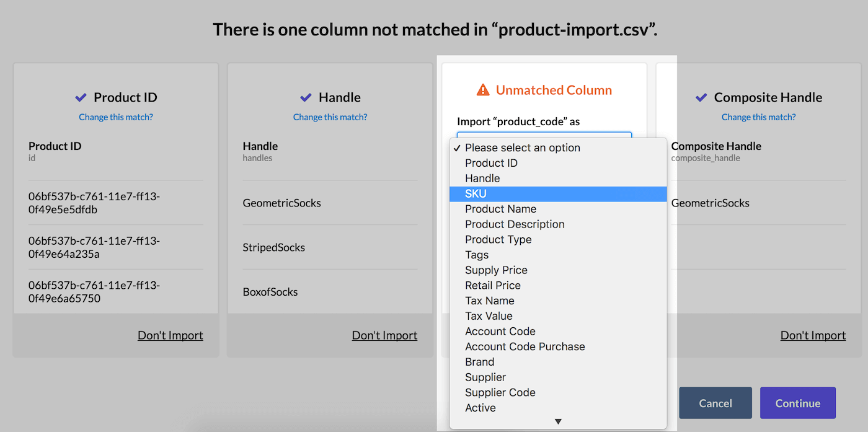This screenshot has width=868, height=432.
Task: Open Change this match for Handle
Action: tap(330, 117)
